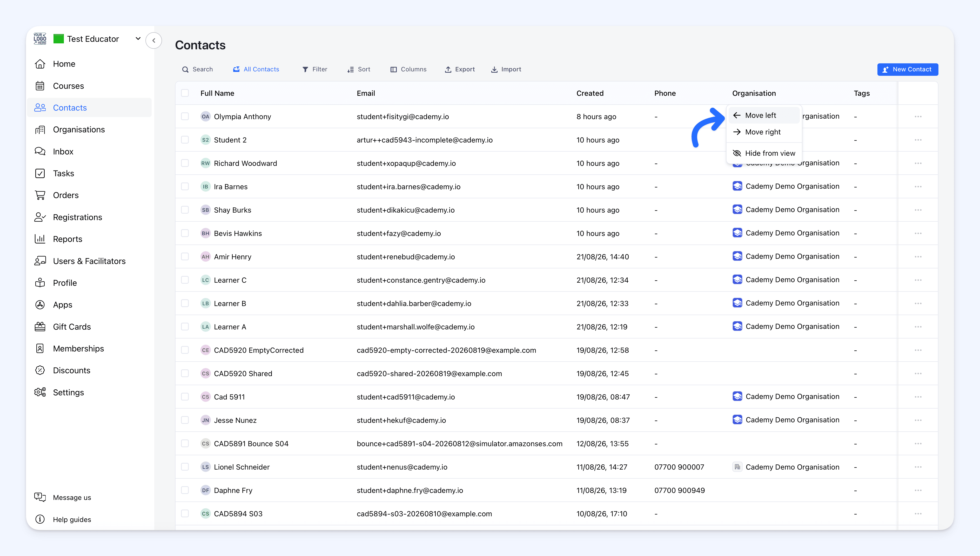Open row actions menu for Student 2
The width and height of the screenshot is (980, 556).
pos(918,140)
